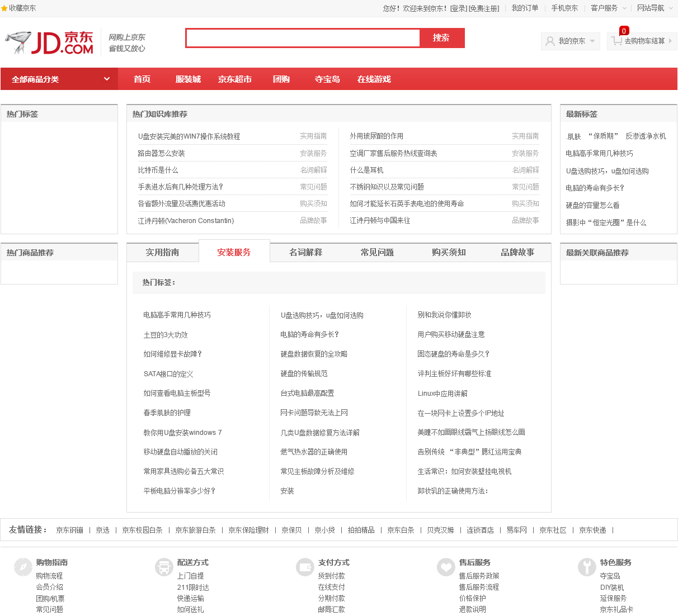Expand the 全部商品分类 category menu
This screenshot has width=678, height=616.
pos(59,79)
